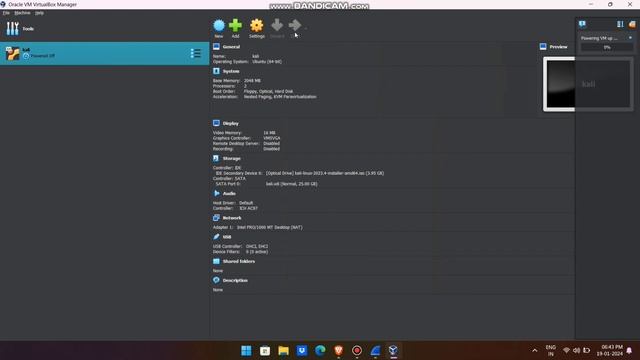The image size is (640, 360).
Task: Click the USB section pen-drive icon
Action: 216,237
